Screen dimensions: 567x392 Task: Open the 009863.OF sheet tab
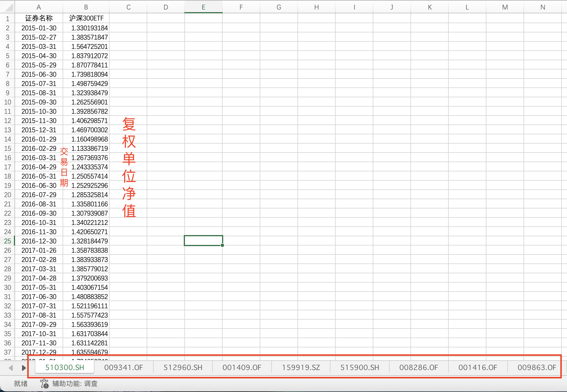coord(537,368)
